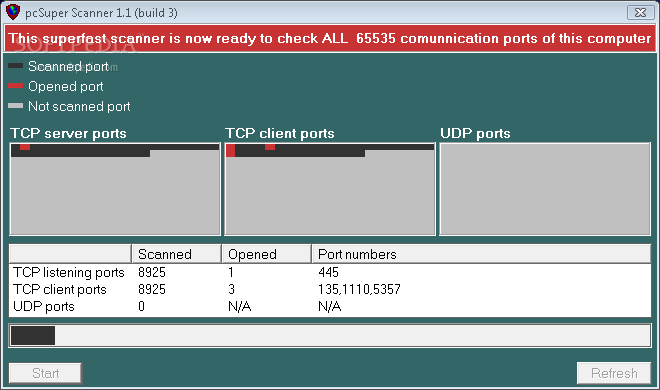Screen dimensions: 660x390
Task: Click port number 445 cell
Action: 328,273
